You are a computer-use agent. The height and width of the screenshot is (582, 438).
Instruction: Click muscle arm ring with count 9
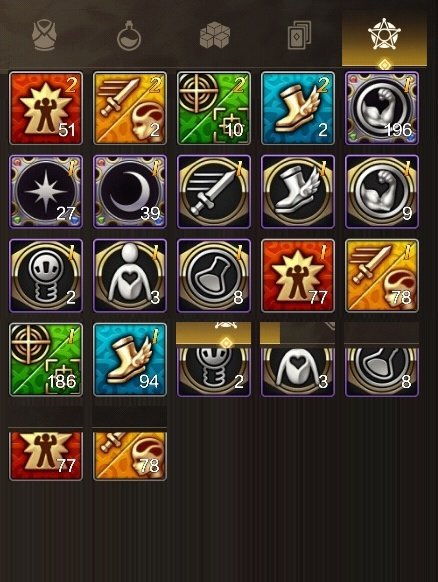(x=382, y=192)
